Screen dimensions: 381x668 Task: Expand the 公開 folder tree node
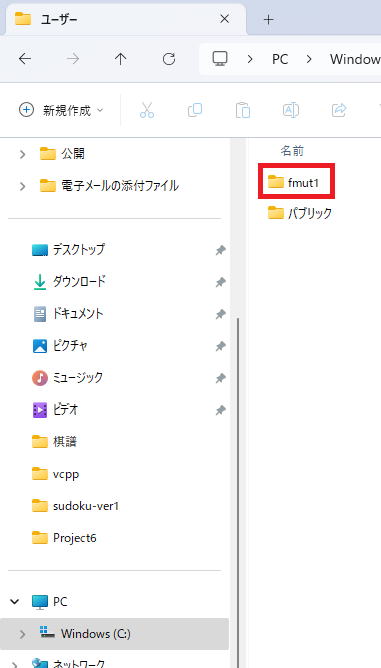pyautogui.click(x=23, y=154)
